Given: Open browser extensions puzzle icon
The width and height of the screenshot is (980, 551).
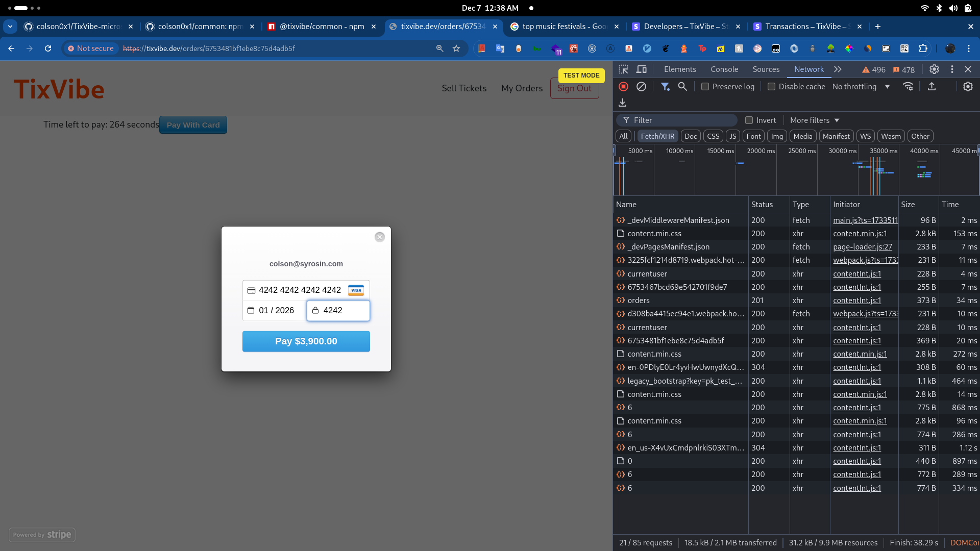Looking at the screenshot, I should pos(923,48).
